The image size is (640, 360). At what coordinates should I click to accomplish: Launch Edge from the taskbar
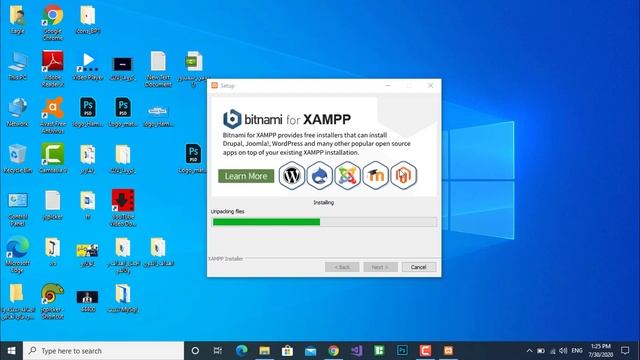[x=241, y=351]
